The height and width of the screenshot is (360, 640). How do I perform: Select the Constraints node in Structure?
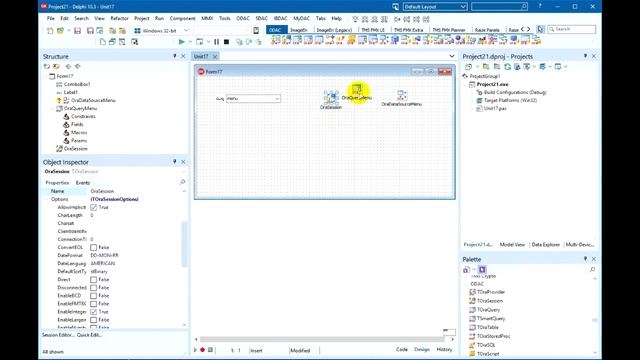click(x=83, y=116)
